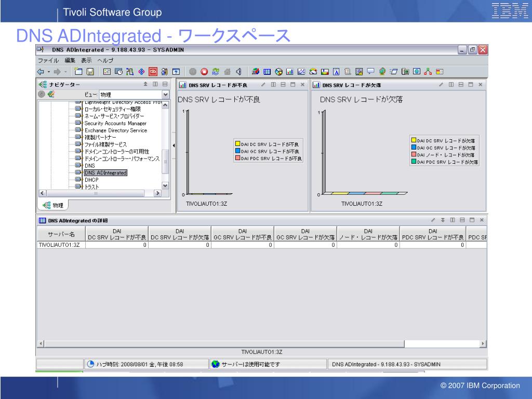Screen dimensions: 532x399
Task: Select 複製パートナー in the navigator tree
Action: click(x=100, y=137)
